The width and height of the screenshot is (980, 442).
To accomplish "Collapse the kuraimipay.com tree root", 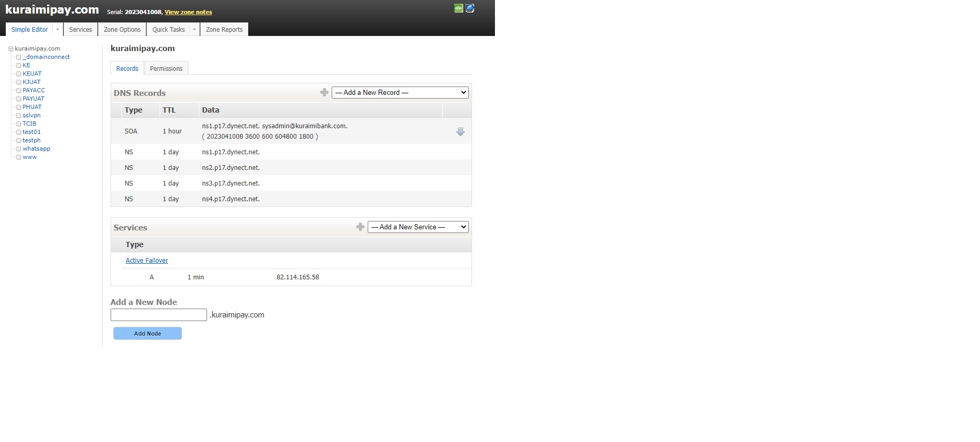I will click(x=10, y=49).
